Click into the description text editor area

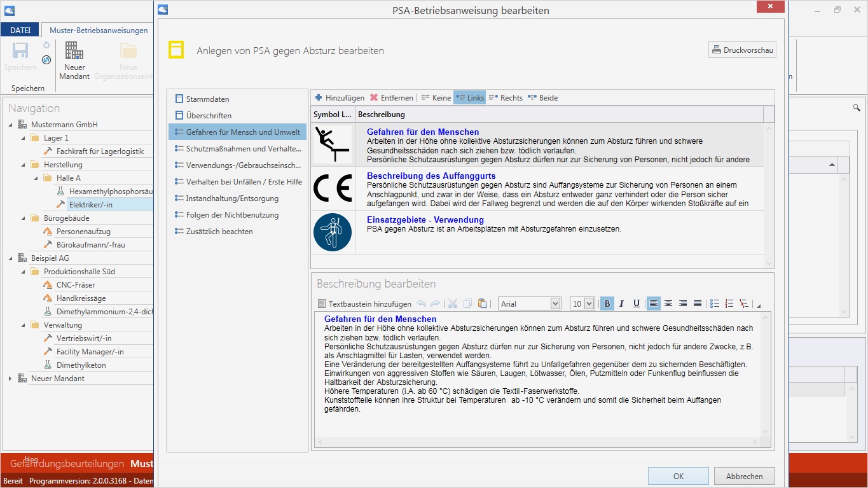click(538, 374)
